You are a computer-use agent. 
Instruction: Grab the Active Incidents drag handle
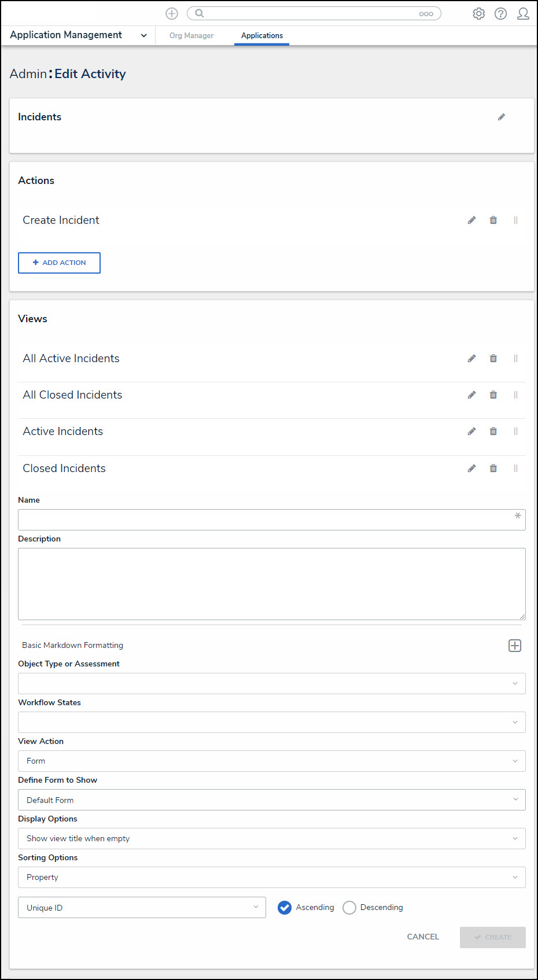[x=515, y=432]
